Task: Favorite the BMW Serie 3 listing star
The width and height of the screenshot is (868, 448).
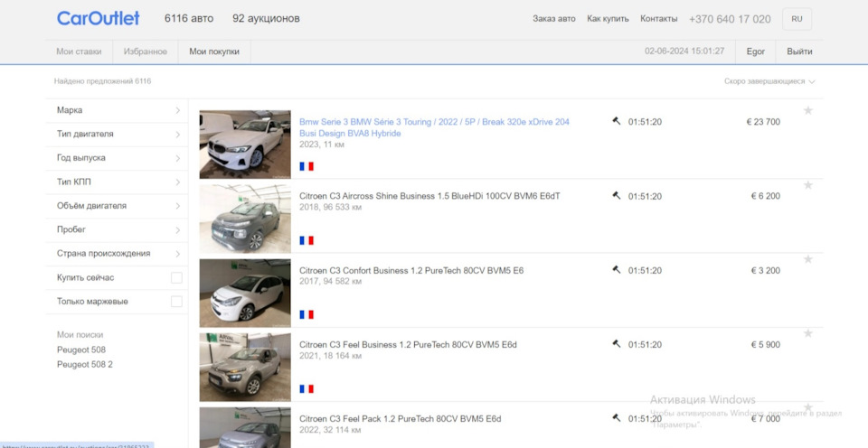Action: point(807,110)
